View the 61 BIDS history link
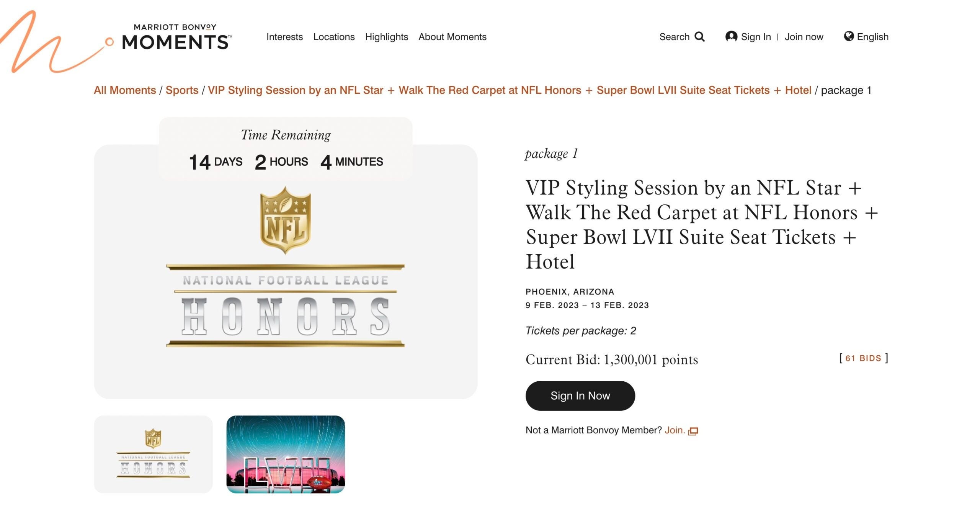 coord(863,358)
